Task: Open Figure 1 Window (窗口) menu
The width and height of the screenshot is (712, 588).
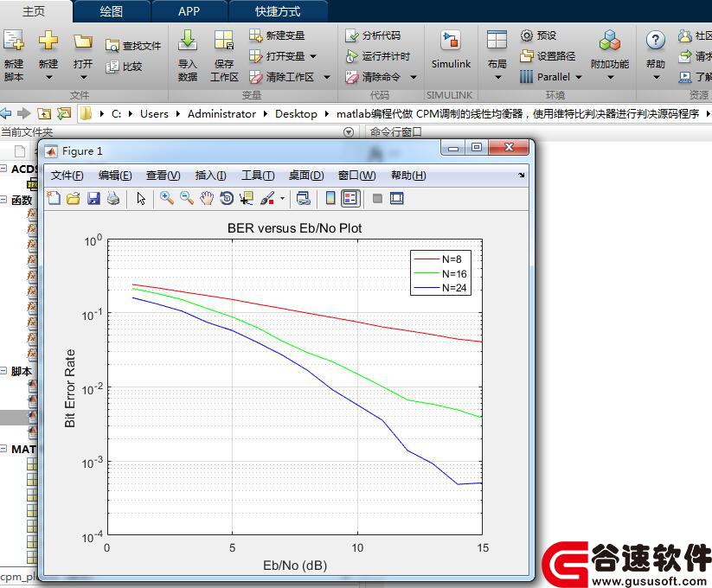Action: pos(357,176)
